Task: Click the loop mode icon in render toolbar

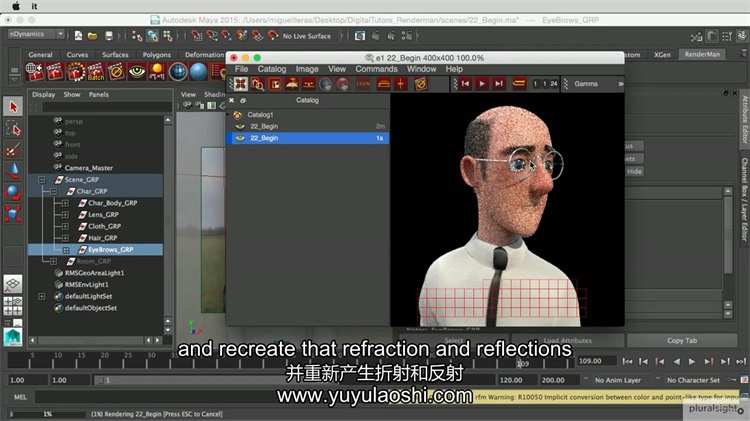Action: [519, 84]
